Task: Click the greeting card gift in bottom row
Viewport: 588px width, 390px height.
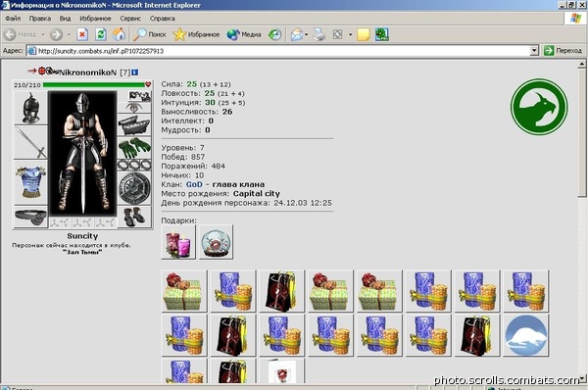Action: tap(282, 370)
